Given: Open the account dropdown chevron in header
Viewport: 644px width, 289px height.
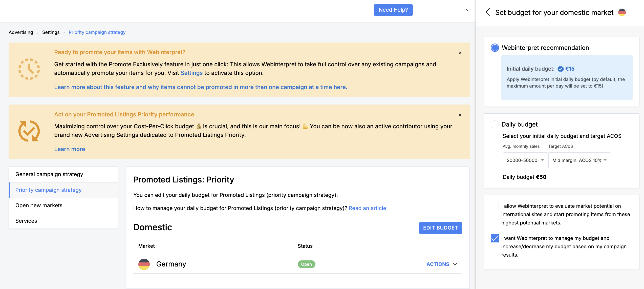Looking at the screenshot, I should click(468, 10).
